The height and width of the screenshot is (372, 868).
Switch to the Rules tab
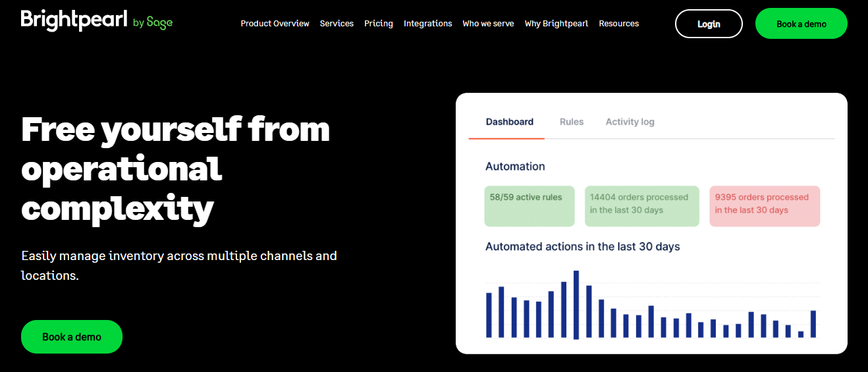[572, 122]
